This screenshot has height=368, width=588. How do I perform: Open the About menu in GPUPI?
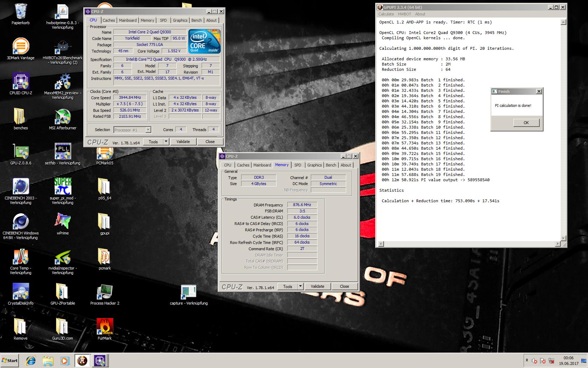click(420, 14)
